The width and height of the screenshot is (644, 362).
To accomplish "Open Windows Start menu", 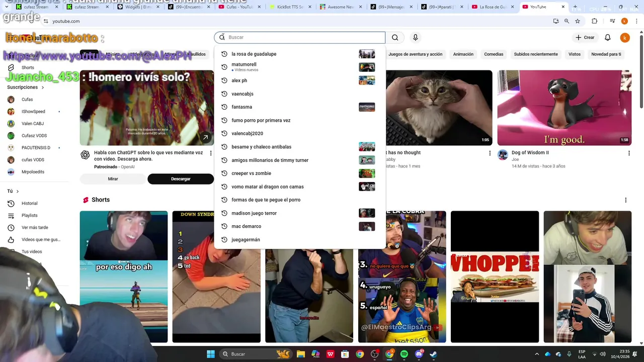I will [x=211, y=354].
